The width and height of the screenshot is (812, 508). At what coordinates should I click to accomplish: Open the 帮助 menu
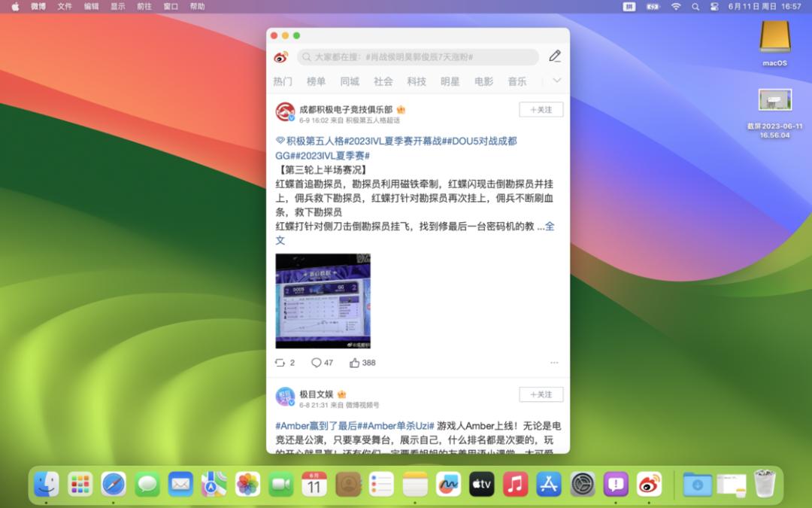click(197, 7)
